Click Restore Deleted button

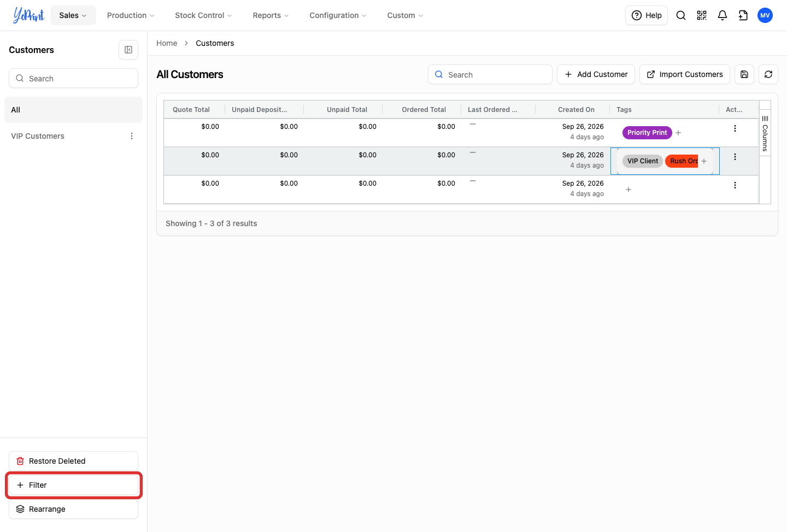point(73,461)
